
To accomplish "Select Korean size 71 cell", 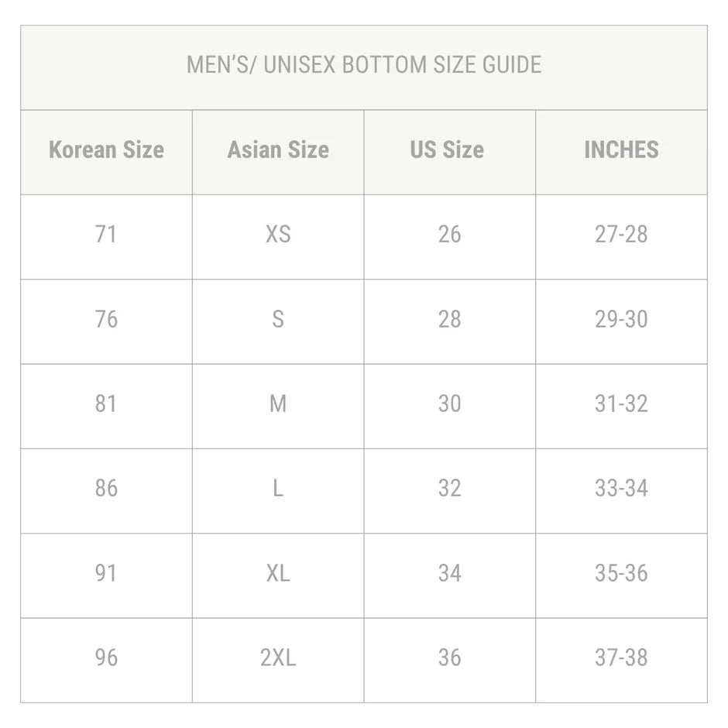I will [106, 234].
